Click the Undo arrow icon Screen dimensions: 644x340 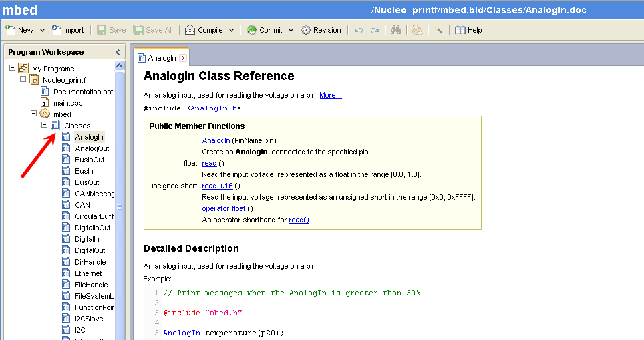[x=359, y=30]
